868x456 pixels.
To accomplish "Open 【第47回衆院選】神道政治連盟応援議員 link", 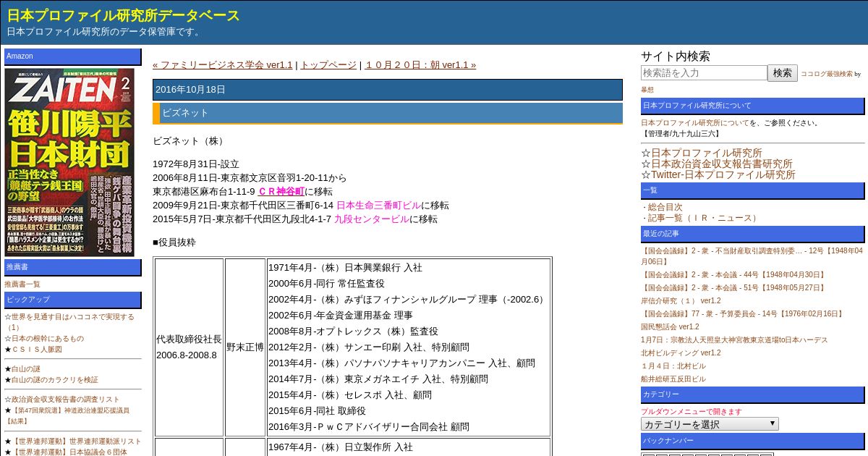I will pyautogui.click(x=67, y=415).
